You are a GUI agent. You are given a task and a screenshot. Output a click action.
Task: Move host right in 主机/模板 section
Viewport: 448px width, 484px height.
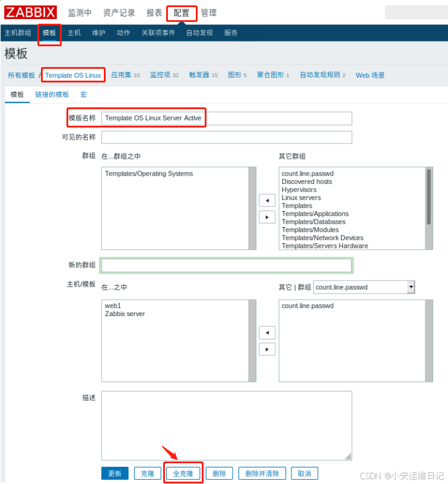tap(267, 349)
